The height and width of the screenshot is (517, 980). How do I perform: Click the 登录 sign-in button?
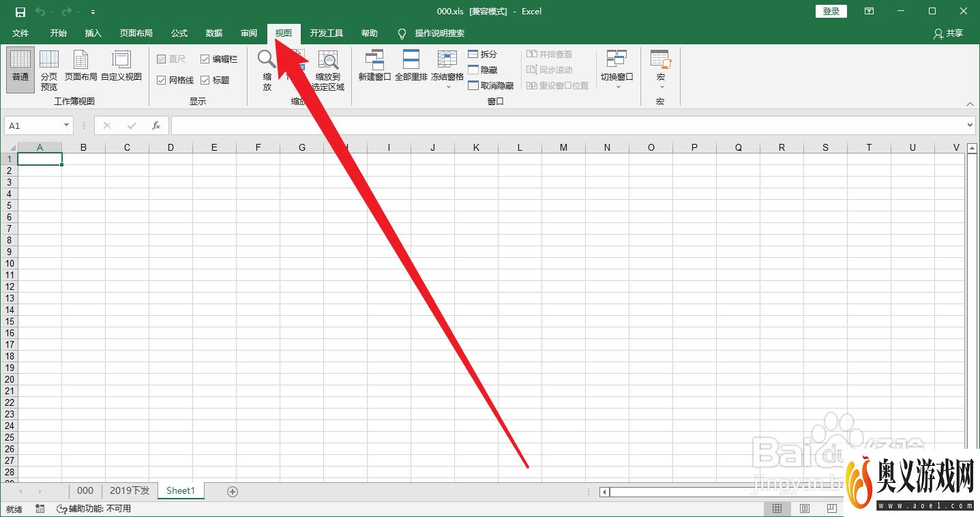tap(831, 12)
